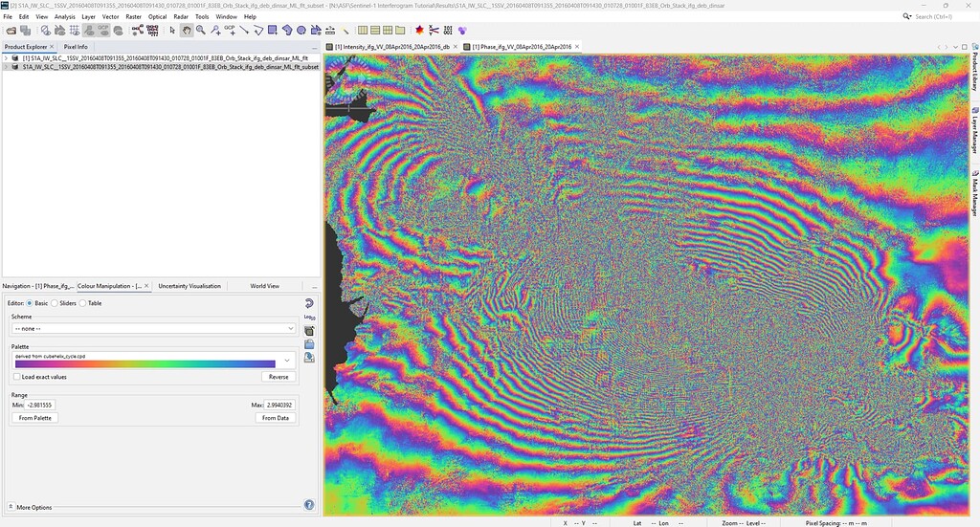Image resolution: width=980 pixels, height=527 pixels.
Task: Select the pan (hand) tool
Action: (x=187, y=31)
